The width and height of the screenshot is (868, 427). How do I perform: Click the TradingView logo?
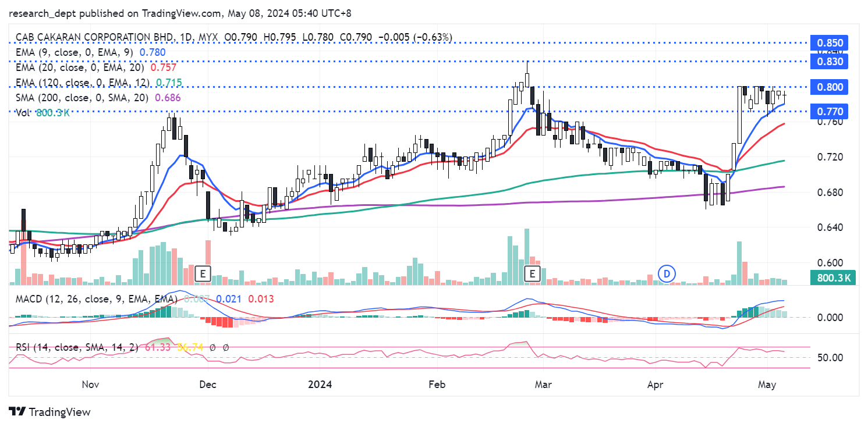[50, 412]
